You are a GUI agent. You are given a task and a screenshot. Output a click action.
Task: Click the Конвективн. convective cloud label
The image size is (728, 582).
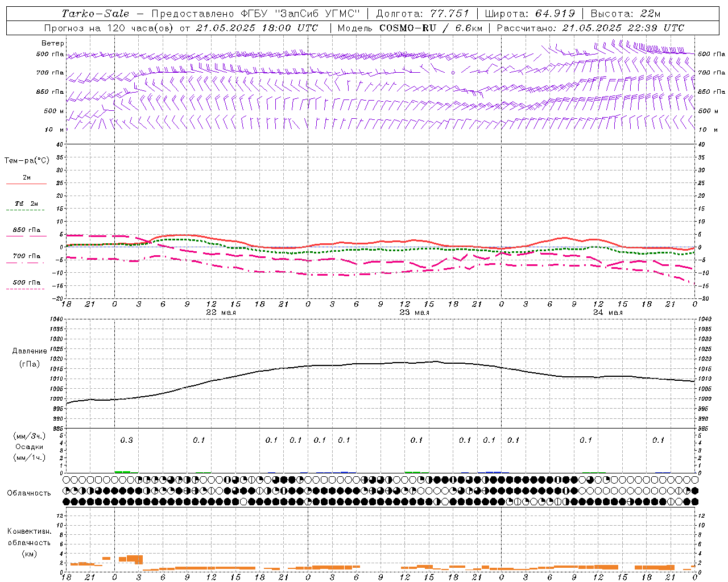tap(29, 531)
